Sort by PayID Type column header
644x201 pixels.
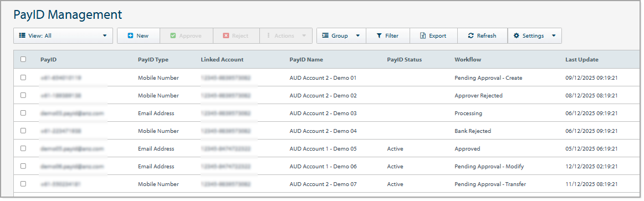[x=153, y=59]
